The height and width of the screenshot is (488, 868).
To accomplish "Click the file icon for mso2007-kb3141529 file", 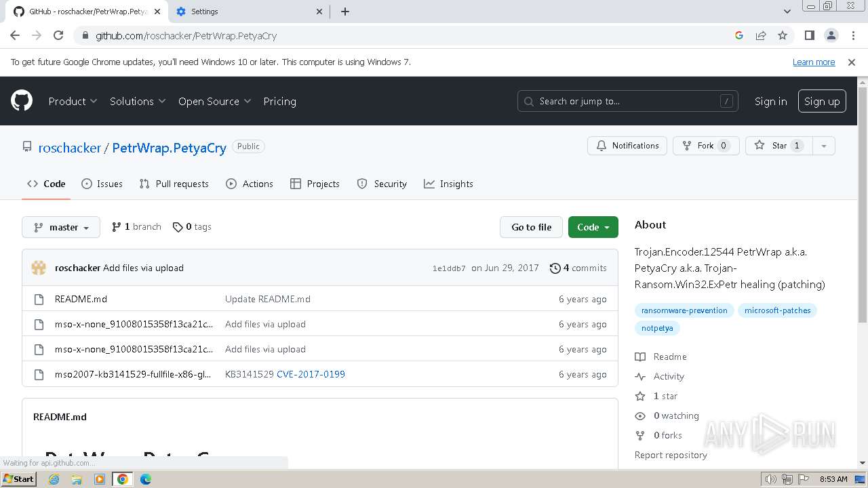I will [x=39, y=374].
